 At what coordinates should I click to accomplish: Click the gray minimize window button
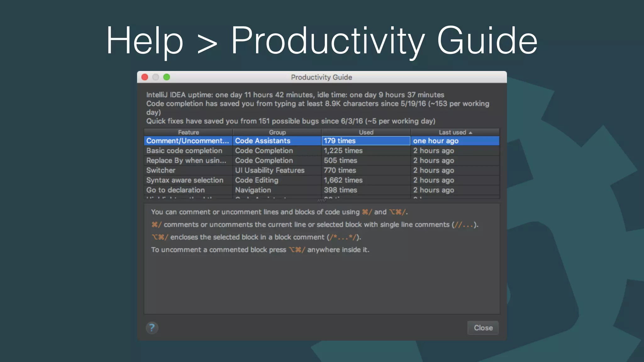click(156, 77)
